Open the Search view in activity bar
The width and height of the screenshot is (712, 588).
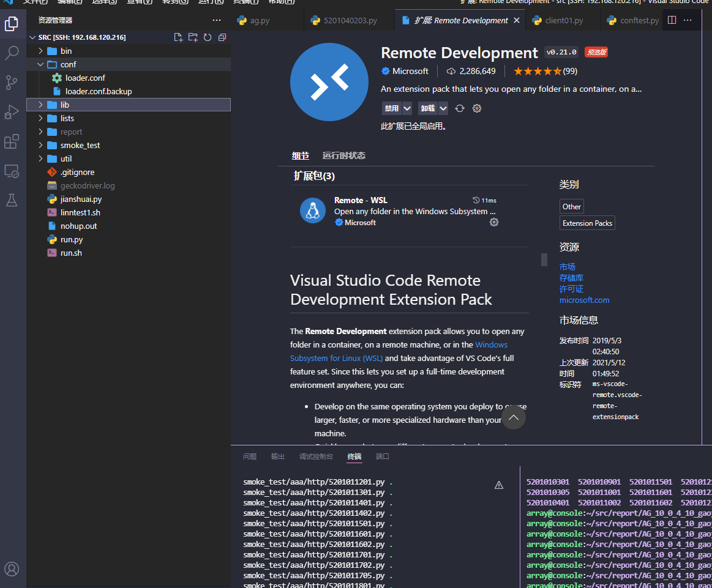(12, 53)
